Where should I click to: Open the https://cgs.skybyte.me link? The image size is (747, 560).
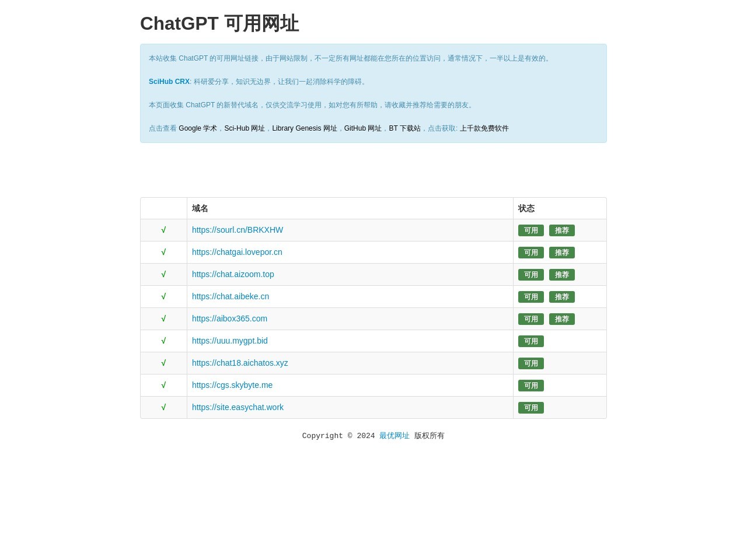coord(232,385)
